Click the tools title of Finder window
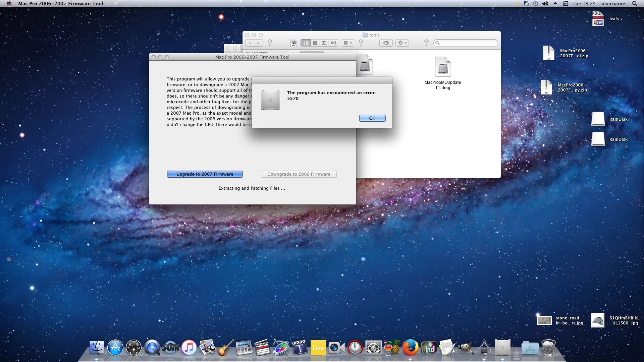The height and width of the screenshot is (362, 644). [x=374, y=35]
